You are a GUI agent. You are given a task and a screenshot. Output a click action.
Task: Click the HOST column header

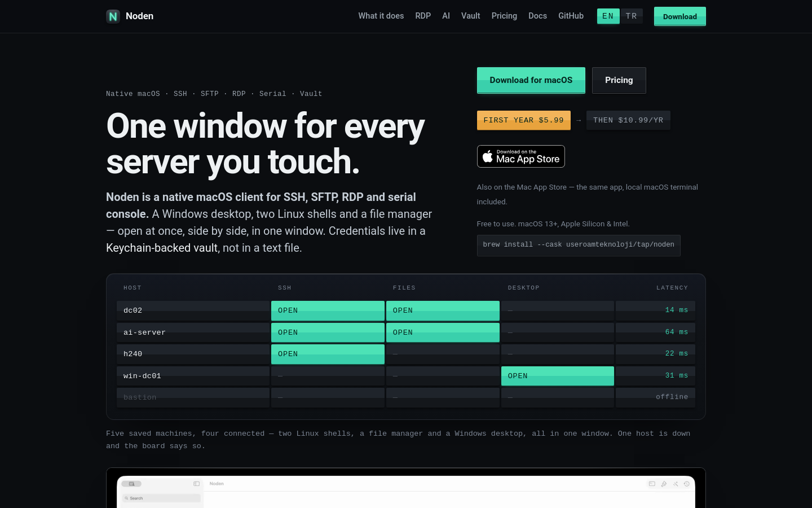[x=133, y=288]
